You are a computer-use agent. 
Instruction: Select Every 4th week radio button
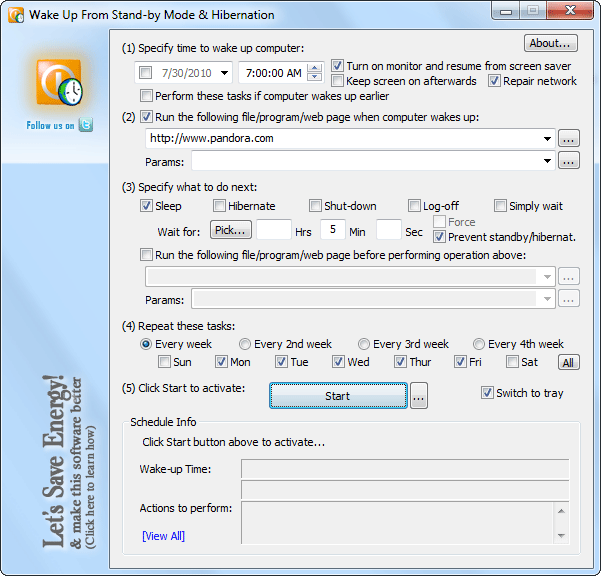479,344
